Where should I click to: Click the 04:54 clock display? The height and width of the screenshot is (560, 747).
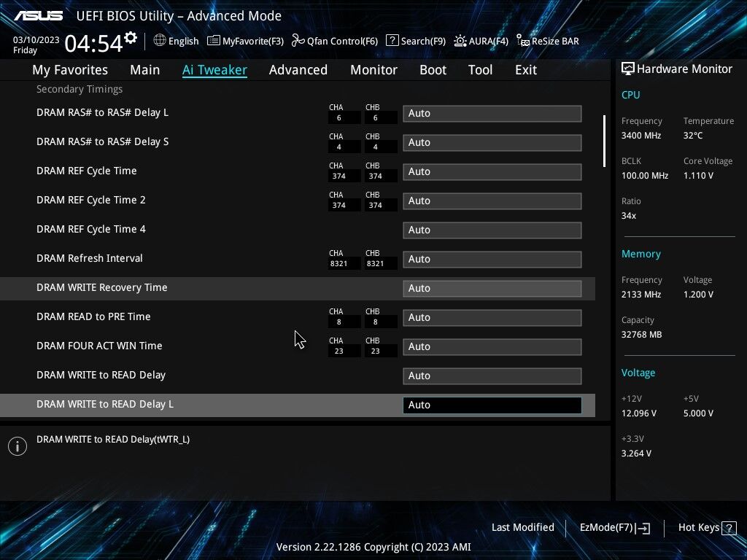[x=93, y=43]
